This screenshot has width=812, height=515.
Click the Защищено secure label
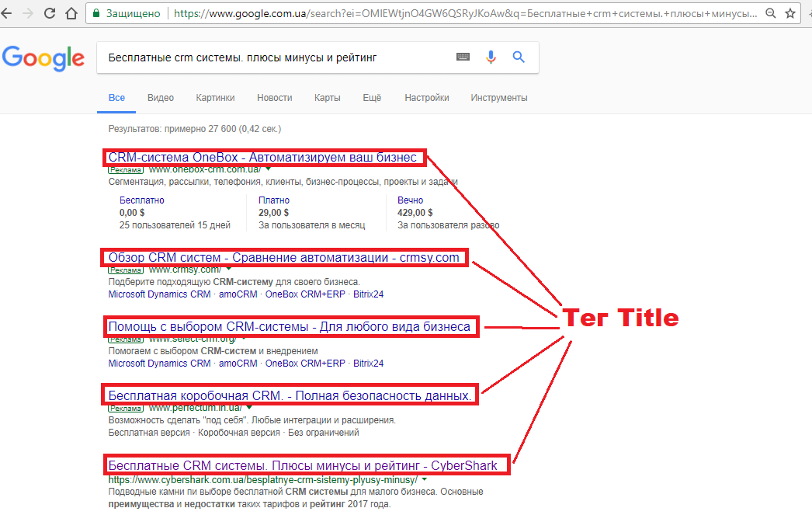133,13
